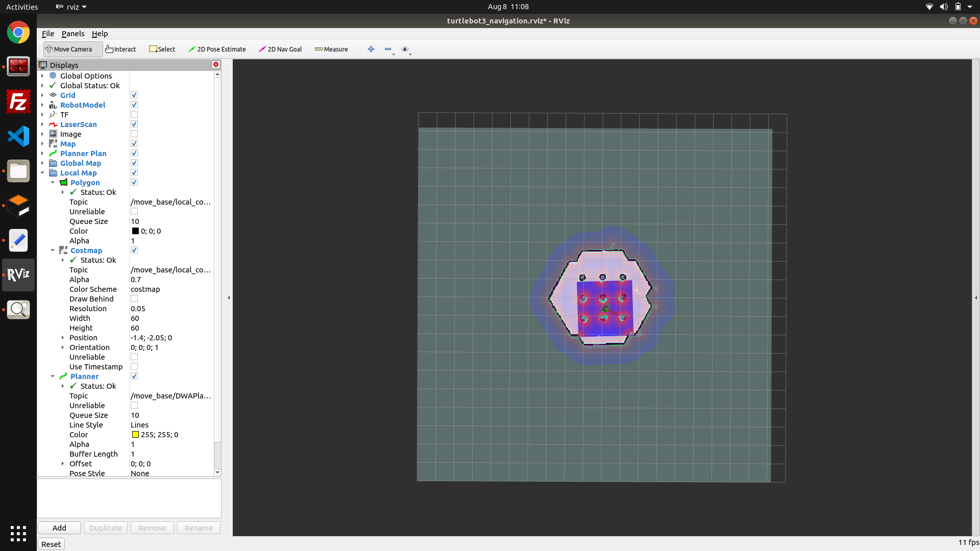
Task: Open the Polygon black color swatch
Action: tap(135, 231)
